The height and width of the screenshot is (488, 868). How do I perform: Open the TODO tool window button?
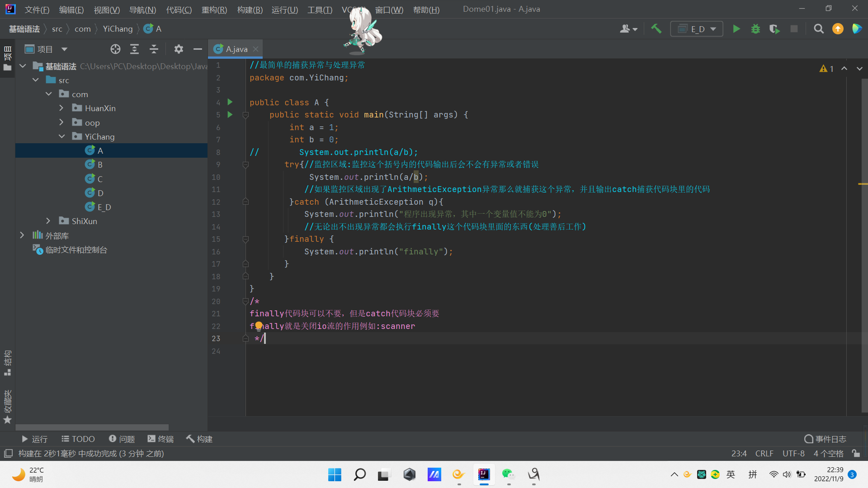78,439
